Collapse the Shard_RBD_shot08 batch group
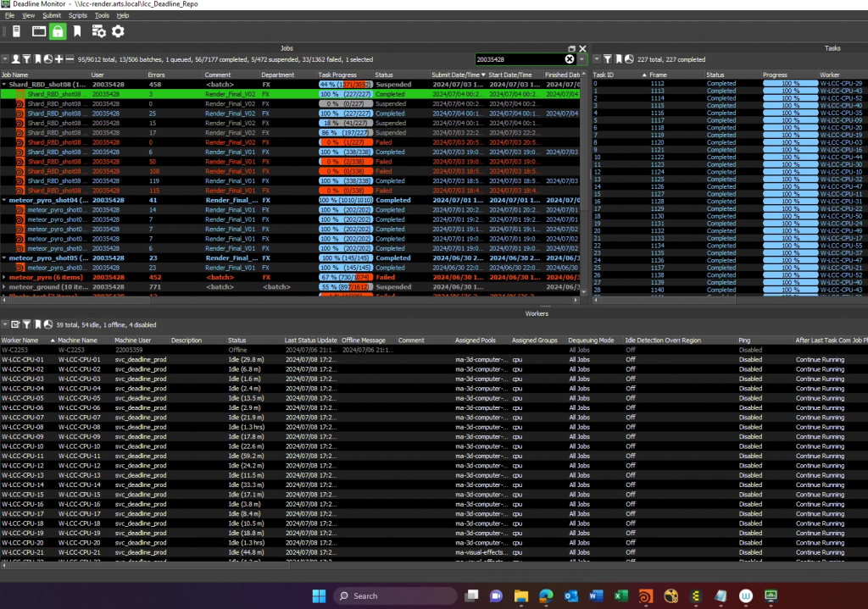 coord(4,85)
